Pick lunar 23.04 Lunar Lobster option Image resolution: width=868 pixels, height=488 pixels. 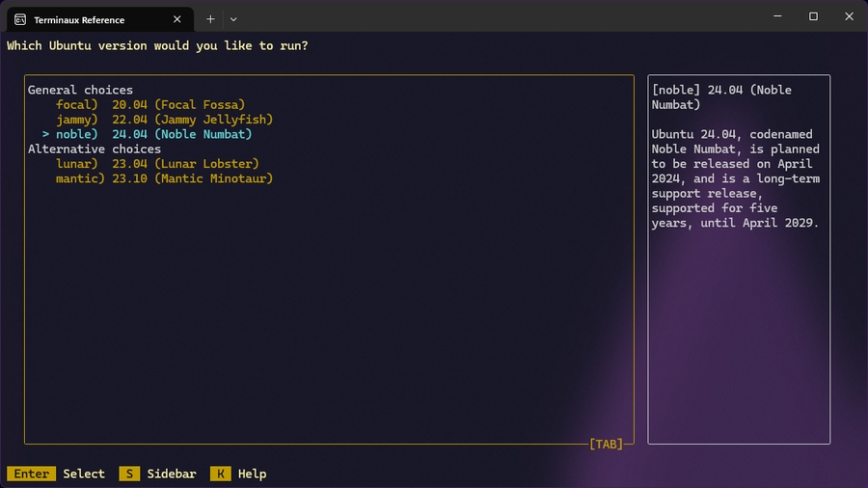point(157,164)
